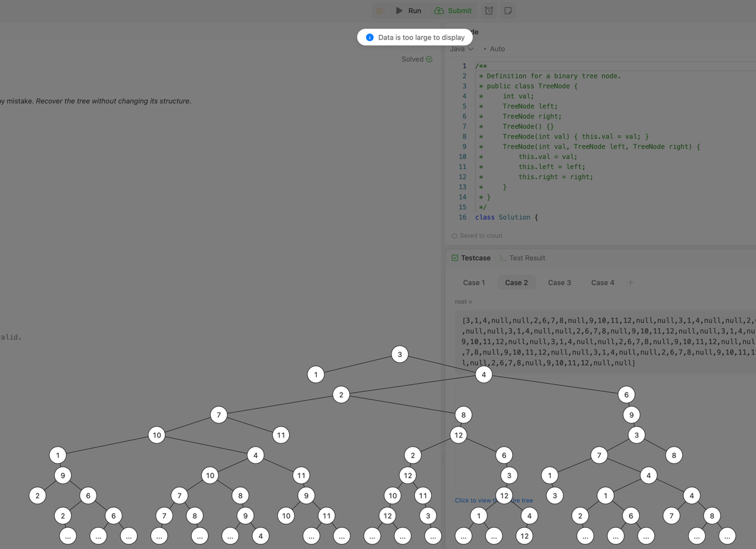Submit the solution
The width and height of the screenshot is (756, 549).
point(453,11)
